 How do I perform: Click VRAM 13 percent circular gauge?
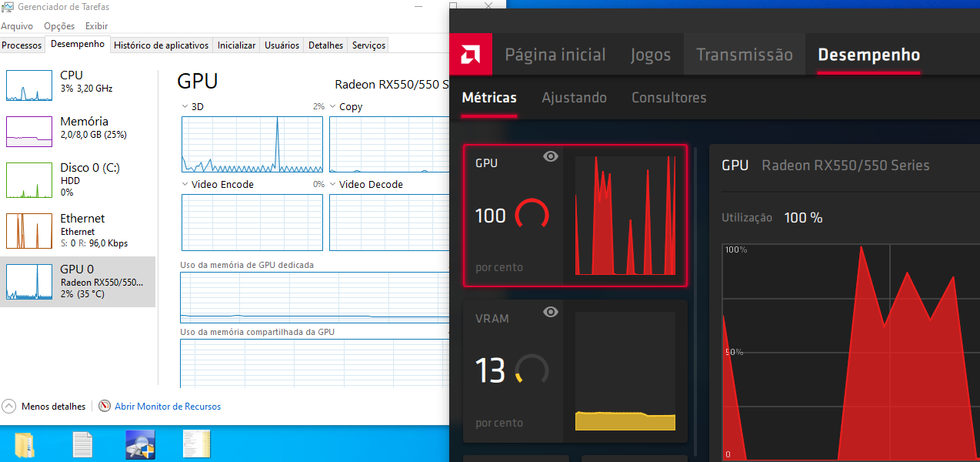click(532, 370)
